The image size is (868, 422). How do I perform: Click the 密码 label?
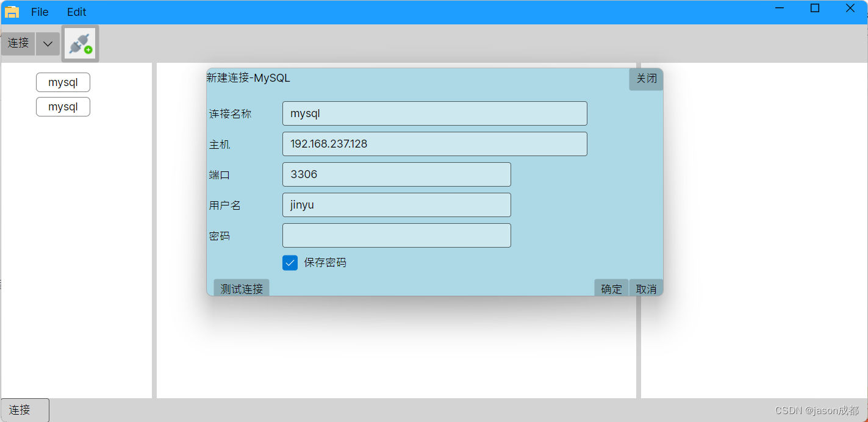click(x=219, y=236)
